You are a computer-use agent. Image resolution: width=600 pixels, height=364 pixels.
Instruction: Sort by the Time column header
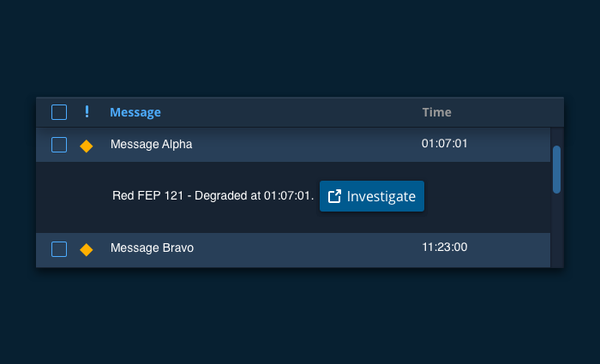[x=436, y=112]
